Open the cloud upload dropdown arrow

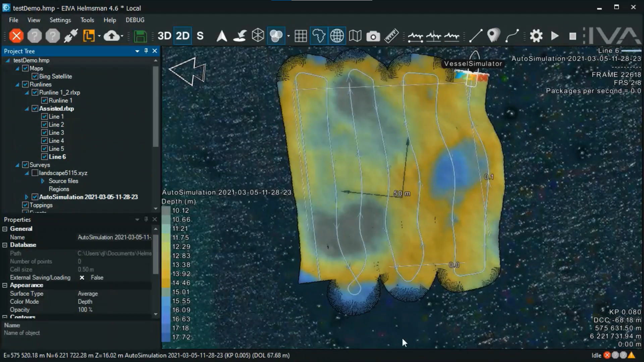123,36
